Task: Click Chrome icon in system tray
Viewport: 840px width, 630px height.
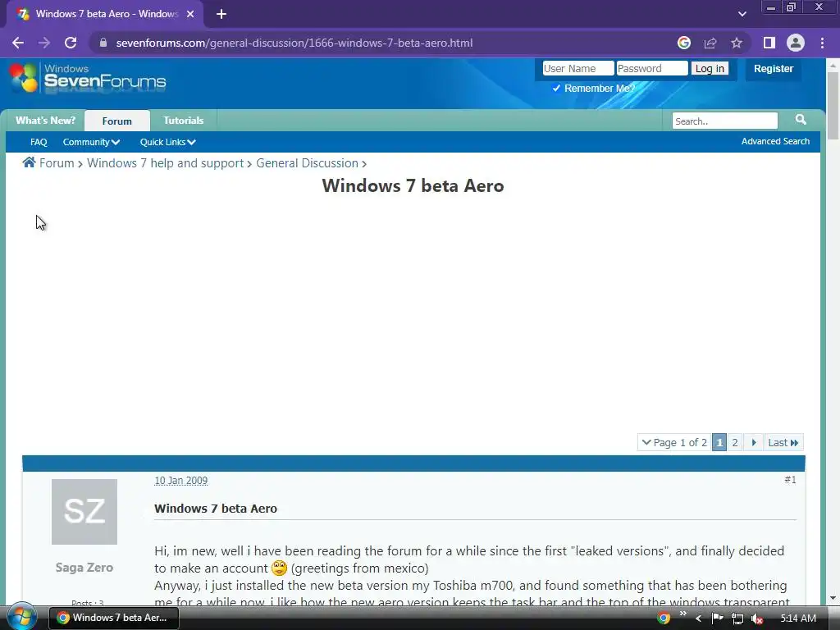Action: [663, 619]
